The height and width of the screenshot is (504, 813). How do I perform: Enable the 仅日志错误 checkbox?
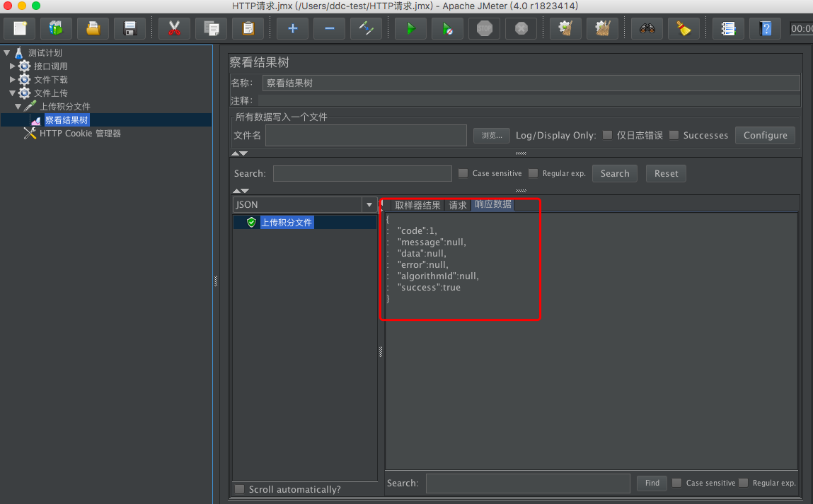[607, 135]
